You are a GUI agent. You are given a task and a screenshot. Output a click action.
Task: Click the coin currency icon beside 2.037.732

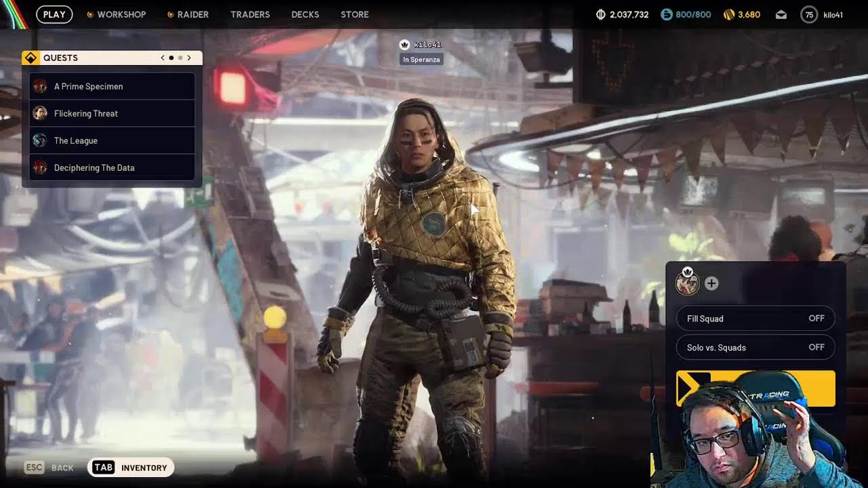tap(600, 14)
